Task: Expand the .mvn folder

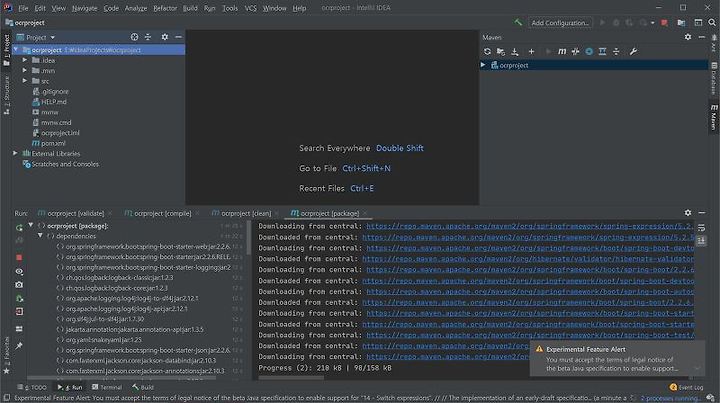Action: pos(25,70)
